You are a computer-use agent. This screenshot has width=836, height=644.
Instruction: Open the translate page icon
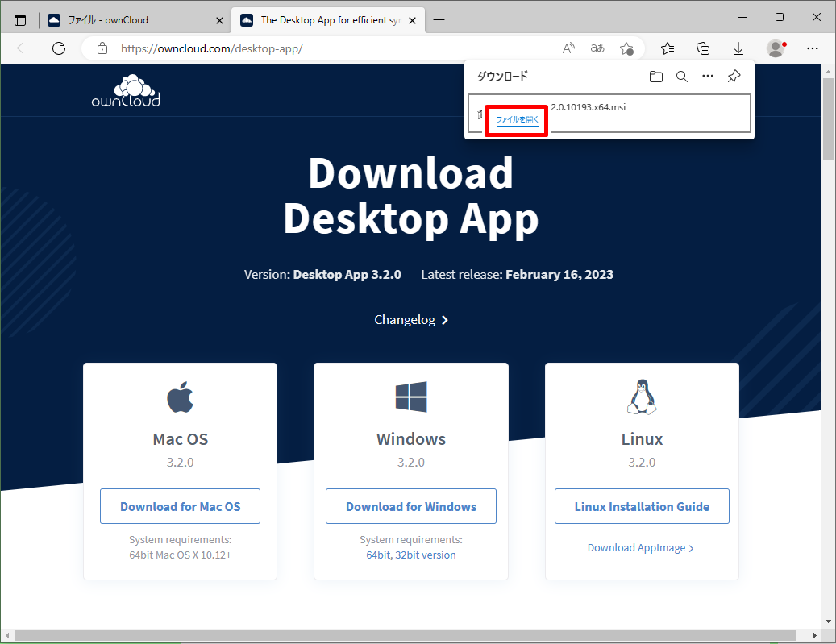point(597,48)
